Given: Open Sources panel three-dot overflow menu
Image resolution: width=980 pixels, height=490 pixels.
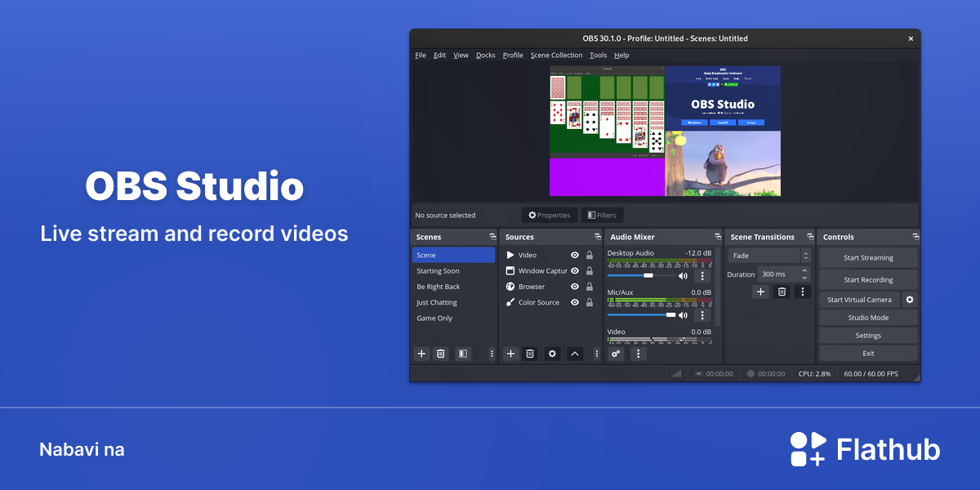Looking at the screenshot, I should [x=597, y=354].
